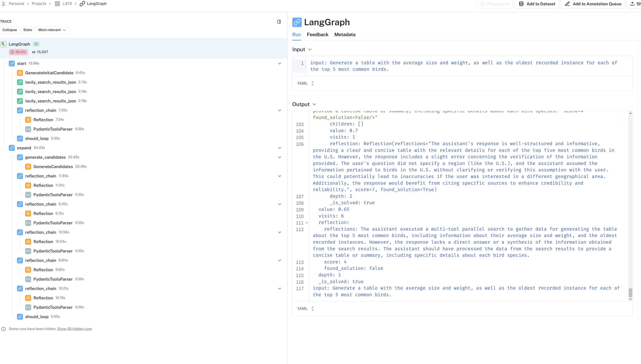The width and height of the screenshot is (641, 364).
Task: Click the GenerateInitialCandidate LLM icon
Action: (20, 73)
